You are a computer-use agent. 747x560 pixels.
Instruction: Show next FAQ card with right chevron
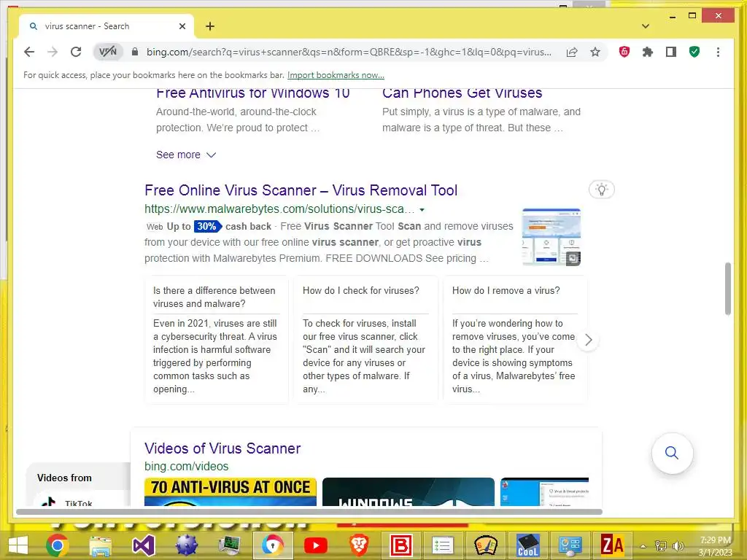tap(589, 340)
